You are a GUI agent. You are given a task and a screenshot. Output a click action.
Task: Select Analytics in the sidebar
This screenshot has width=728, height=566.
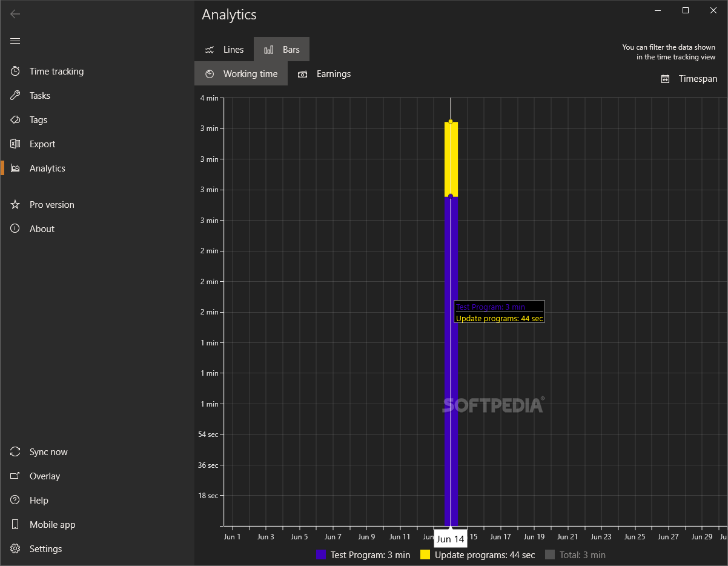(97, 168)
